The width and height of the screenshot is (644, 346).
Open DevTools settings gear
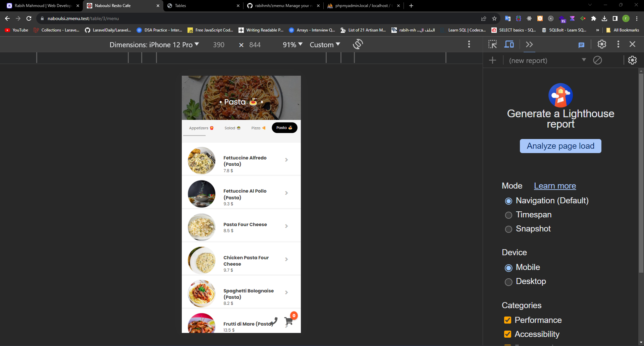coord(602,44)
